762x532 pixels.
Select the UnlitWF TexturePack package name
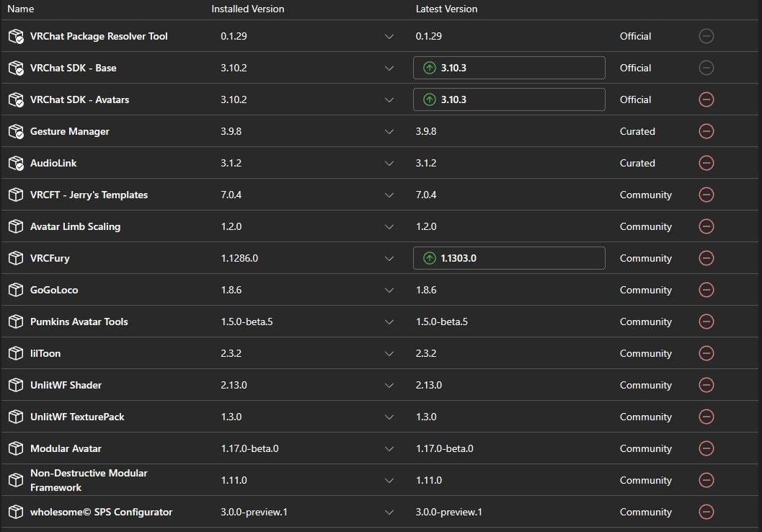coord(77,417)
